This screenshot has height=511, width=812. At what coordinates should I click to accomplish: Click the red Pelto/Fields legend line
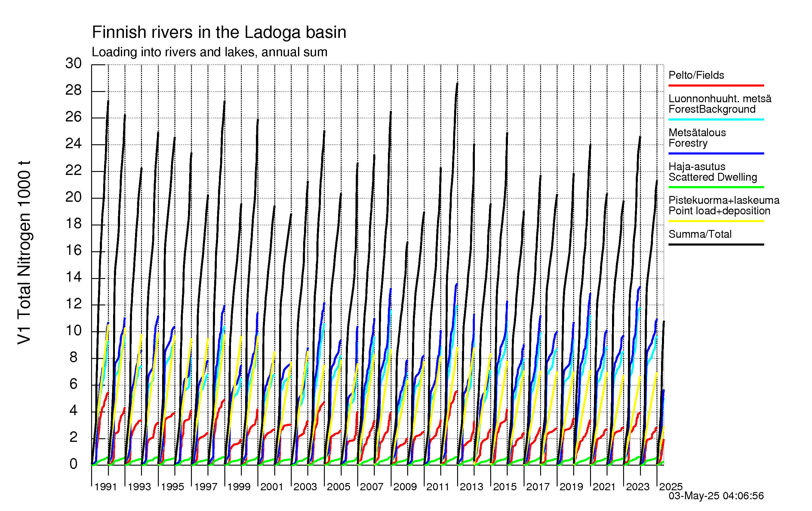coord(716,86)
